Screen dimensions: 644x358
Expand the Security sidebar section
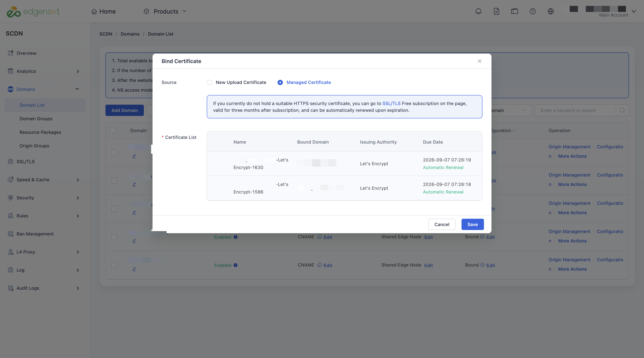coord(78,198)
